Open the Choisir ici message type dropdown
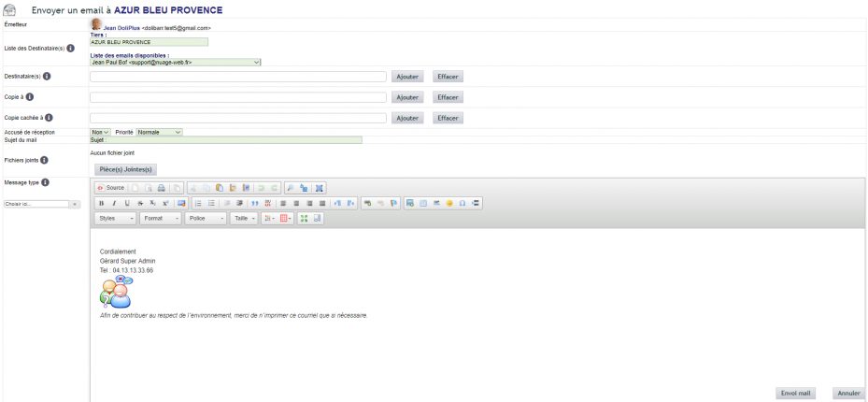 pyautogui.click(x=42, y=205)
